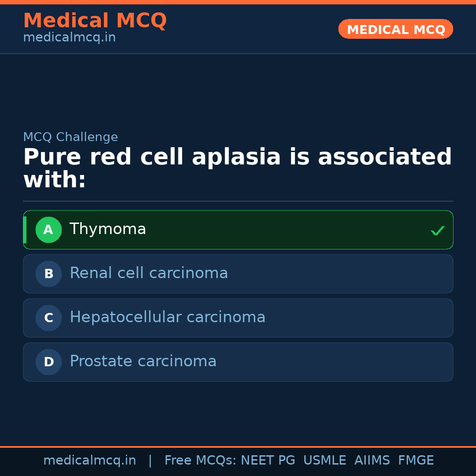Screen dimensions: 476x476
Task: Open the medicalmcq.in link in the footer
Action: click(89, 461)
